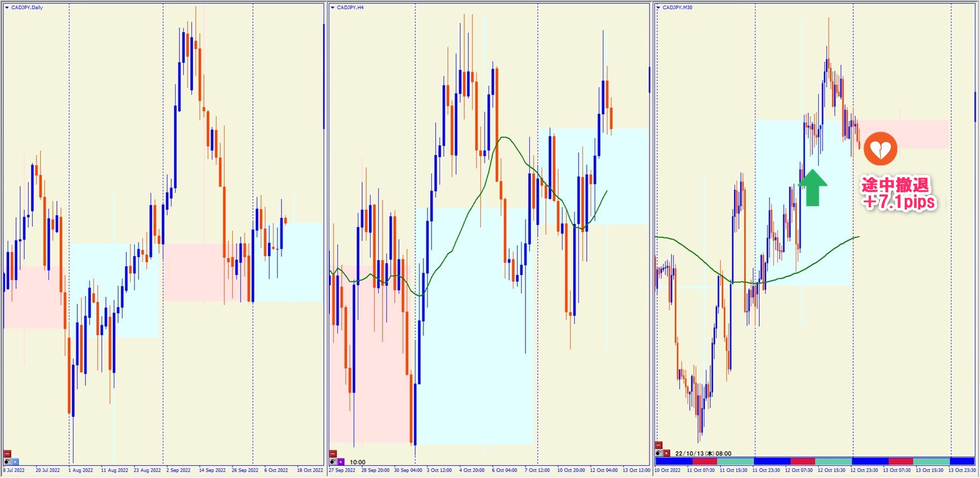Viewport: 980px width, 478px height.
Task: Click the red minus button on M30 chart
Action: click(659, 445)
